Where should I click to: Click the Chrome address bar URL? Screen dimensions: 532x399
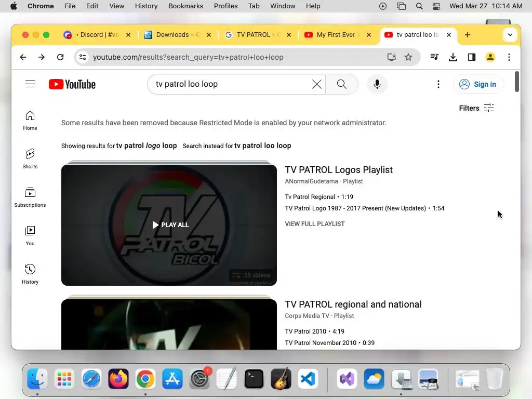(188, 57)
